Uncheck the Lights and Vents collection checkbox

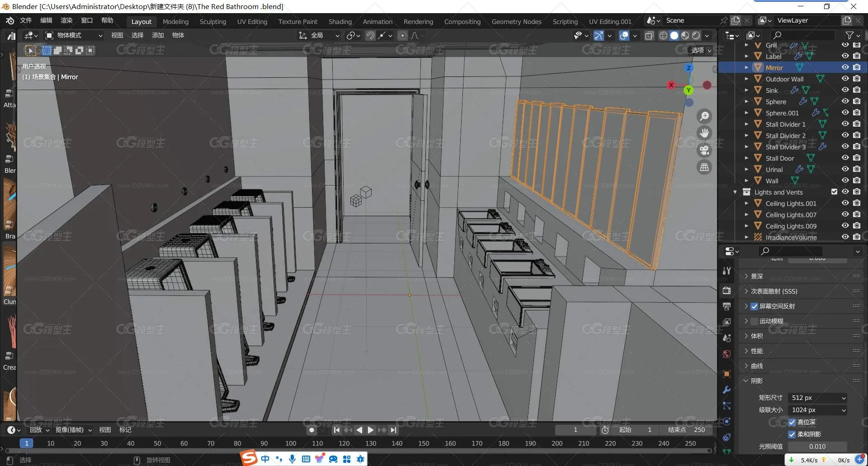[834, 192]
